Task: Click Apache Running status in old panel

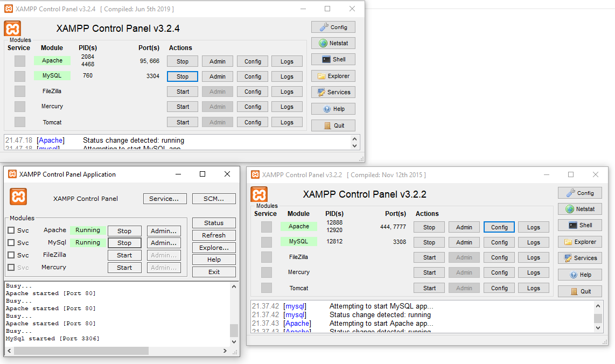Action: pyautogui.click(x=88, y=230)
